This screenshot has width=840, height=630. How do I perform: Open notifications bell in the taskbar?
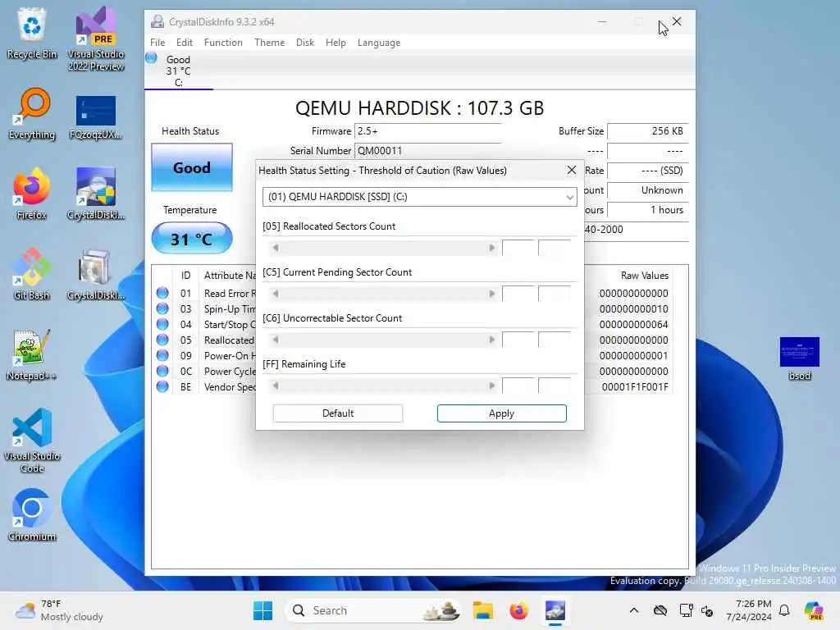coord(784,610)
